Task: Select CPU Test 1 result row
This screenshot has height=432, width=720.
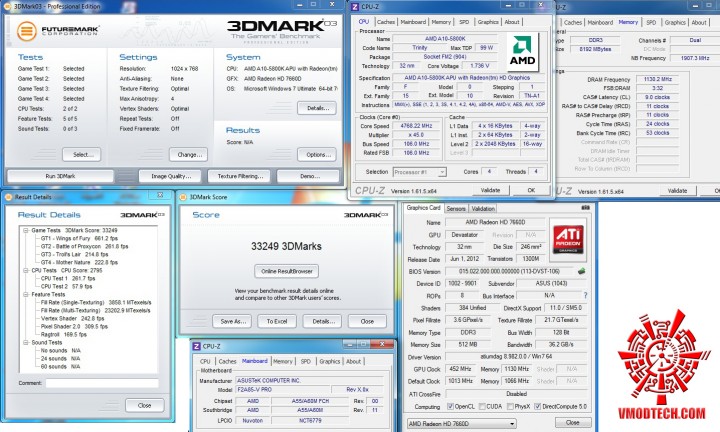Action: tap(68, 278)
